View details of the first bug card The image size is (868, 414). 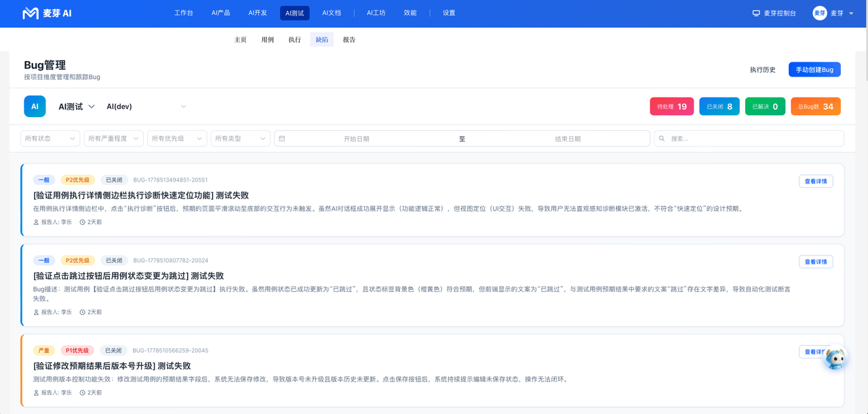click(816, 181)
